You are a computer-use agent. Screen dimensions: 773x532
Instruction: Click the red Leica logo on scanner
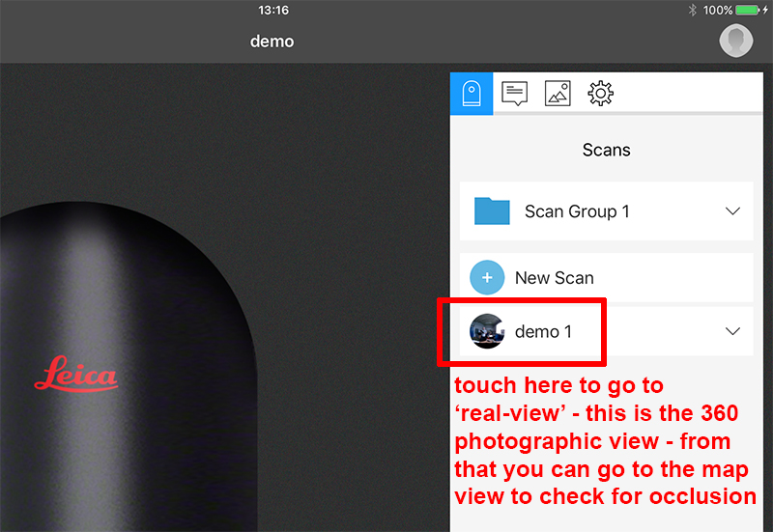tap(75, 373)
